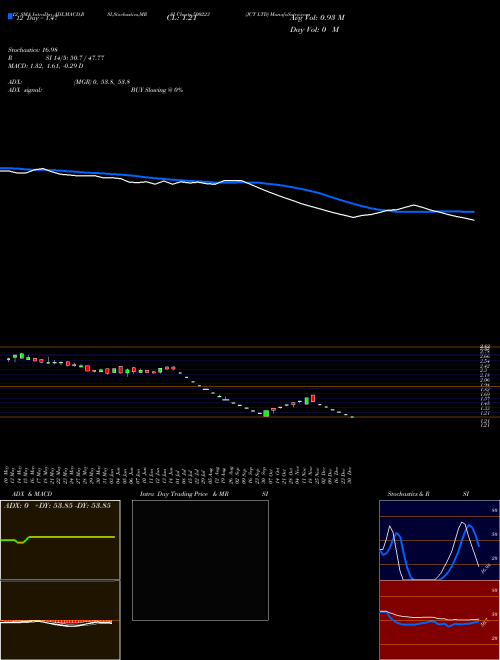Click the blue-background Stochastics oscillator panel
The width and height of the screenshot is (500, 660).
[x=439, y=540]
